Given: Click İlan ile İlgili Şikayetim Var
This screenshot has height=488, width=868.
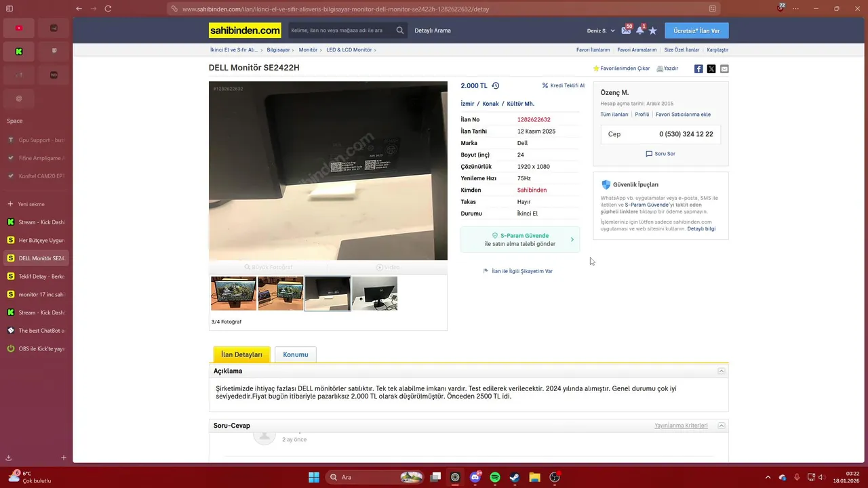Looking at the screenshot, I should tap(518, 271).
